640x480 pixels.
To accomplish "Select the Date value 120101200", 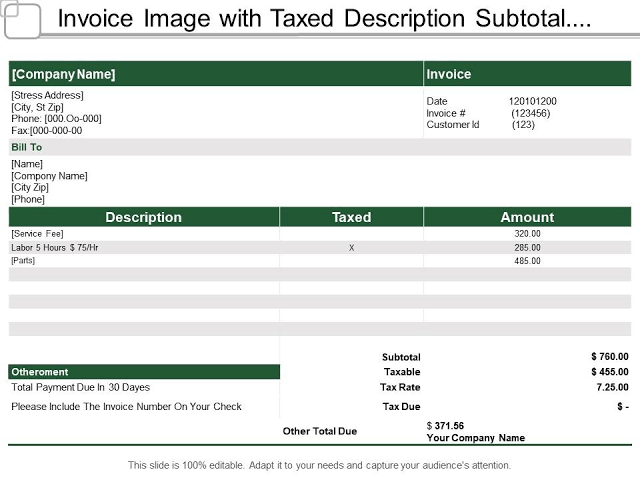I will coord(532,101).
